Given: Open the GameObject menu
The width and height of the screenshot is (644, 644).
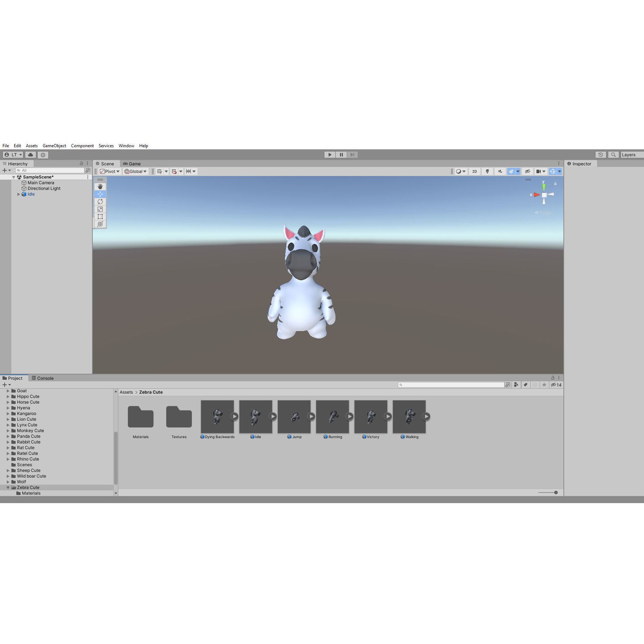Looking at the screenshot, I should (x=54, y=146).
